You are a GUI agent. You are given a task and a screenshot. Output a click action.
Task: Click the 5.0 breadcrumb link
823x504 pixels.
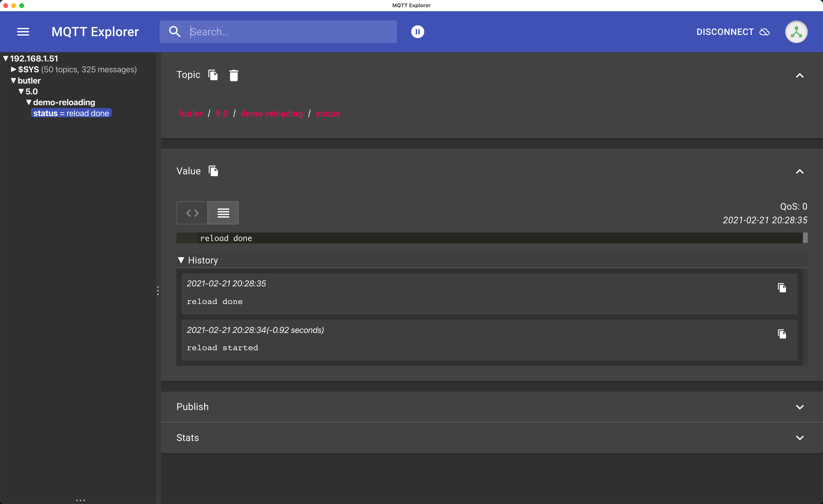(221, 113)
